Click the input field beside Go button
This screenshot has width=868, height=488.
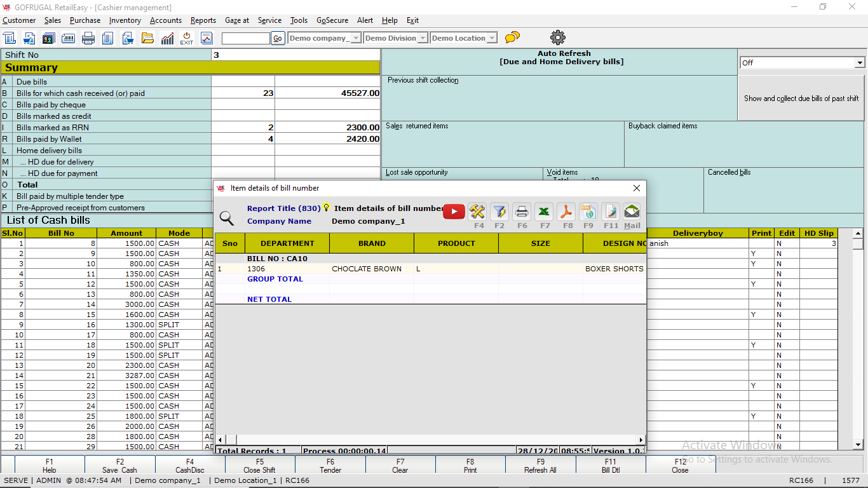coord(246,38)
